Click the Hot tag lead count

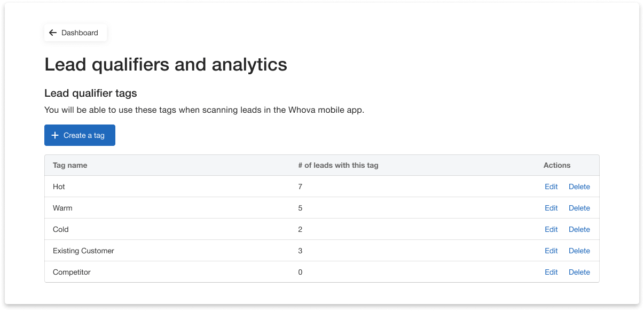pyautogui.click(x=300, y=186)
